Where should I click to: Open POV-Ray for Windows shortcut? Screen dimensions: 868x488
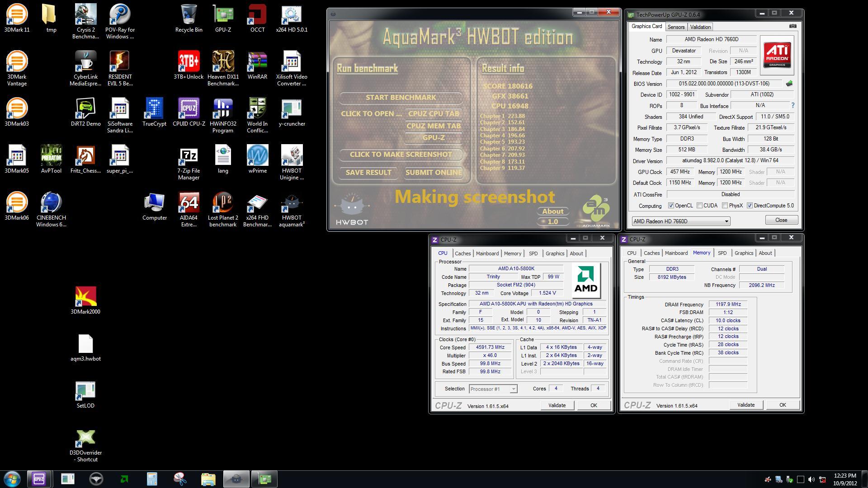(x=120, y=22)
